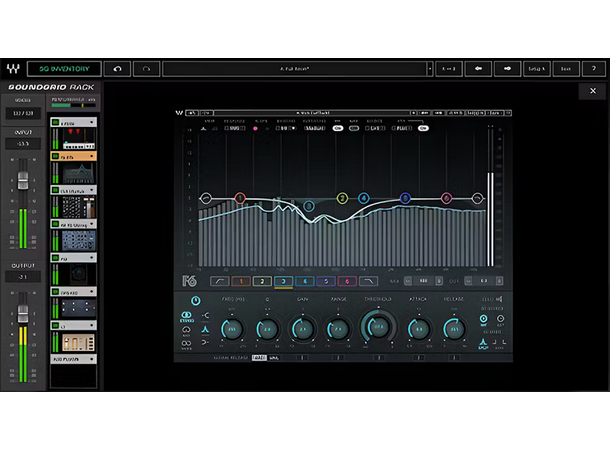This screenshot has width=610, height=450.
Task: Click the Input level value box
Action: click(23, 144)
